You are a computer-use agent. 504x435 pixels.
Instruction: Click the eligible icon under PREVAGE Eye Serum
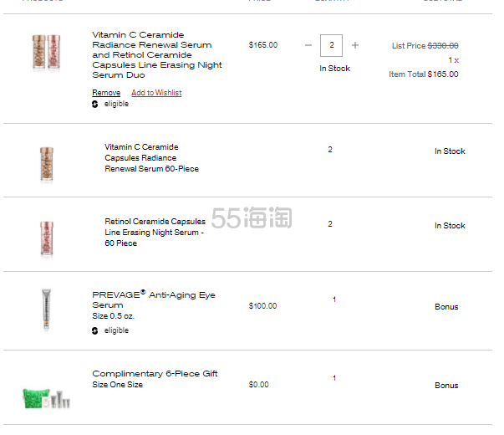tap(94, 330)
